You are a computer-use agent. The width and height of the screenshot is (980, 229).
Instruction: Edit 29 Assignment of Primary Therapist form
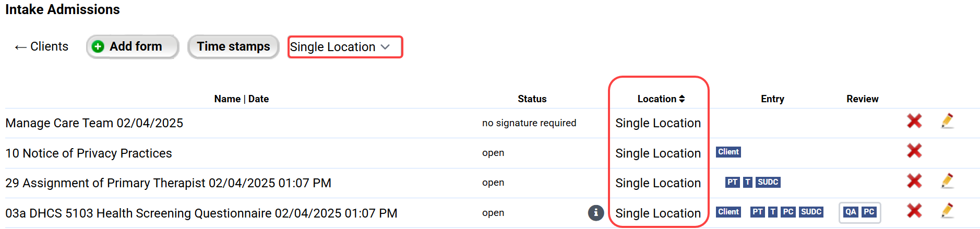(x=947, y=181)
